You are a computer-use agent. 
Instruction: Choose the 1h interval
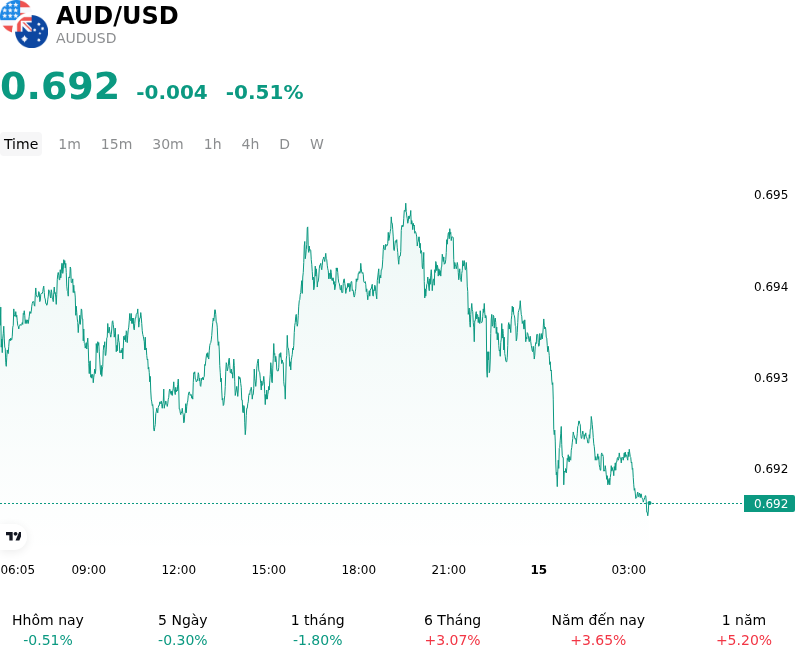(x=213, y=144)
